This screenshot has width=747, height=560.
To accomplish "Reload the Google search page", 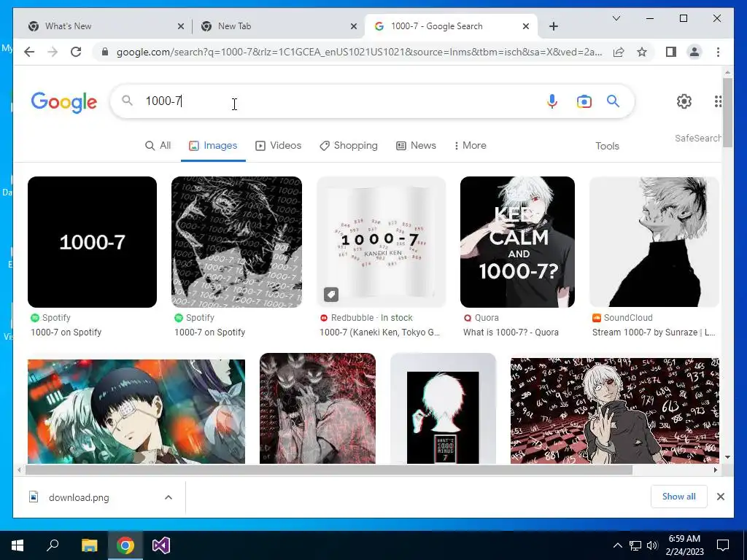I will 76,52.
